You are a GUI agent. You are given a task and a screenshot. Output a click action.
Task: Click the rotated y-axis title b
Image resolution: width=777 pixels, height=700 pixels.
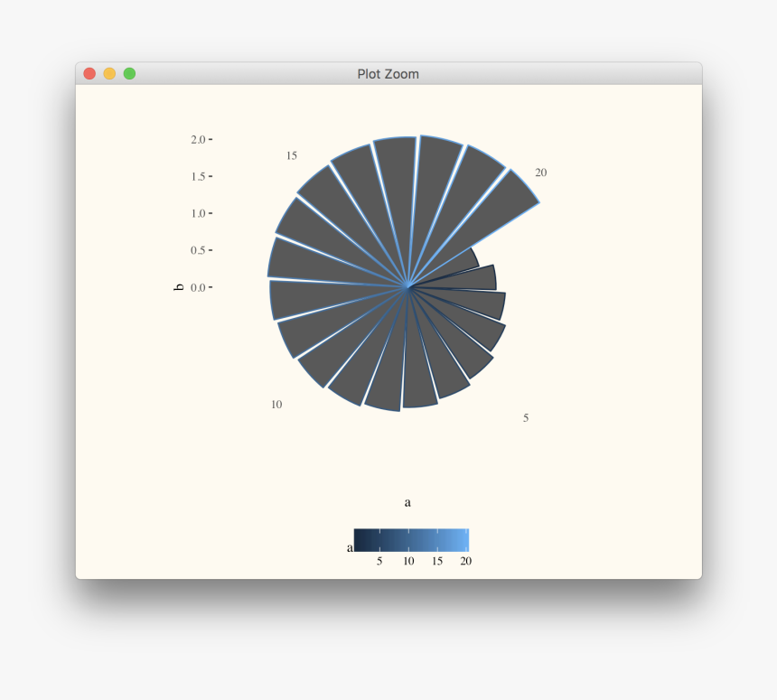tap(178, 286)
